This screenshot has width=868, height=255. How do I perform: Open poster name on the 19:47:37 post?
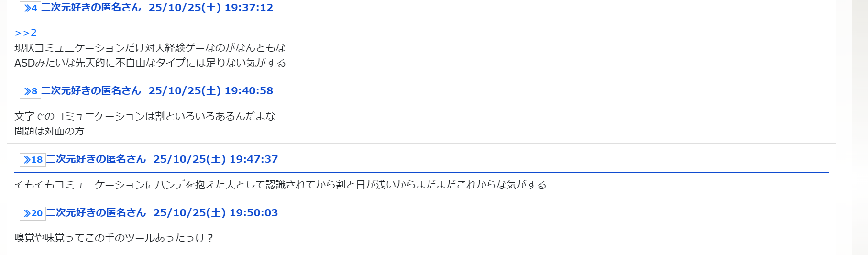(96, 159)
